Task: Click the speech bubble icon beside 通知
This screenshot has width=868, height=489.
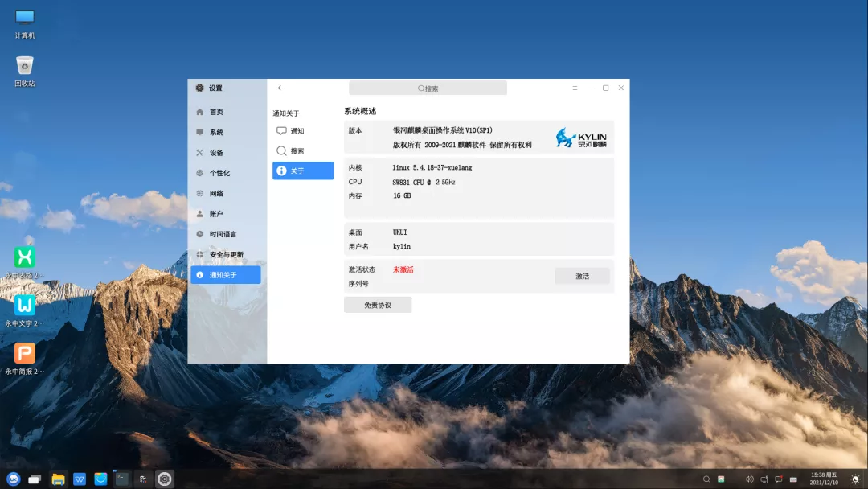Action: (x=282, y=131)
